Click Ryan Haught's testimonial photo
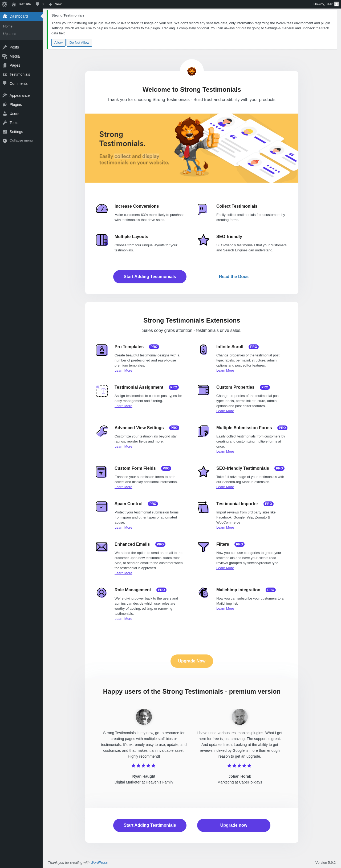Screen dimensions: 341x868 tap(144, 717)
